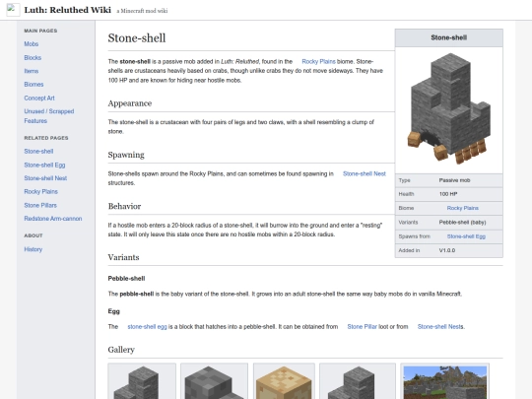Follow Rocky Plains link in intro paragraph

click(318, 61)
